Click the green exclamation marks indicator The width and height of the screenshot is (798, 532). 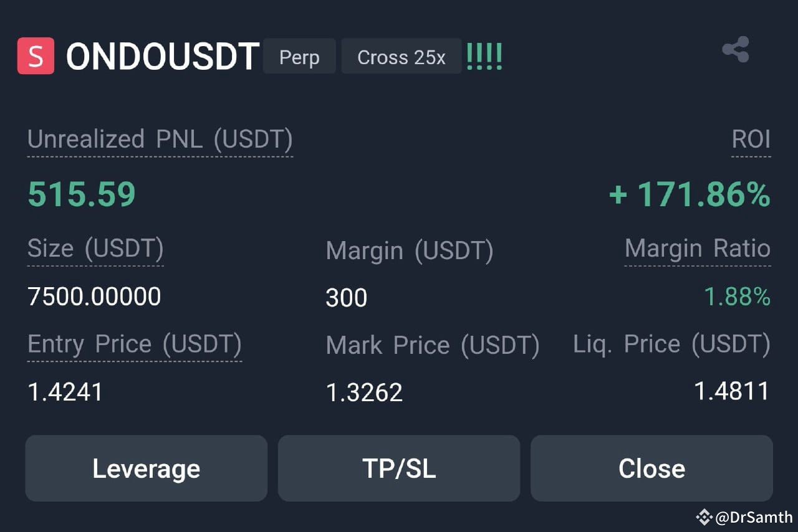coord(484,56)
